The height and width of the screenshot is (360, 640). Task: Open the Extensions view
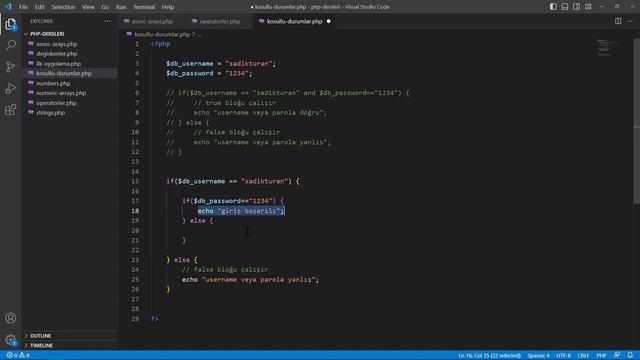11,110
